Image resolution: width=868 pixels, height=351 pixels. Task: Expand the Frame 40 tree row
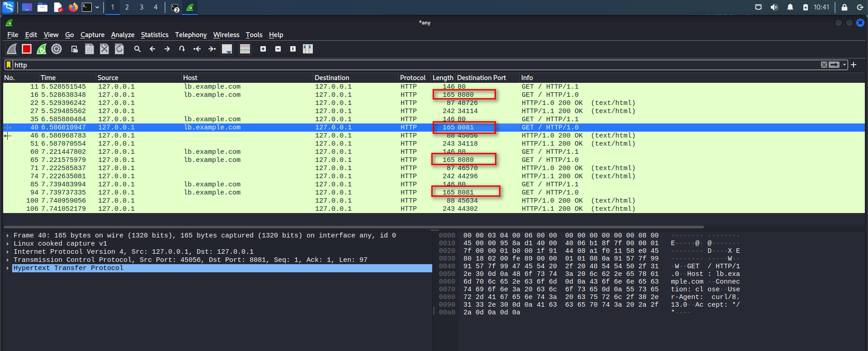tap(8, 236)
